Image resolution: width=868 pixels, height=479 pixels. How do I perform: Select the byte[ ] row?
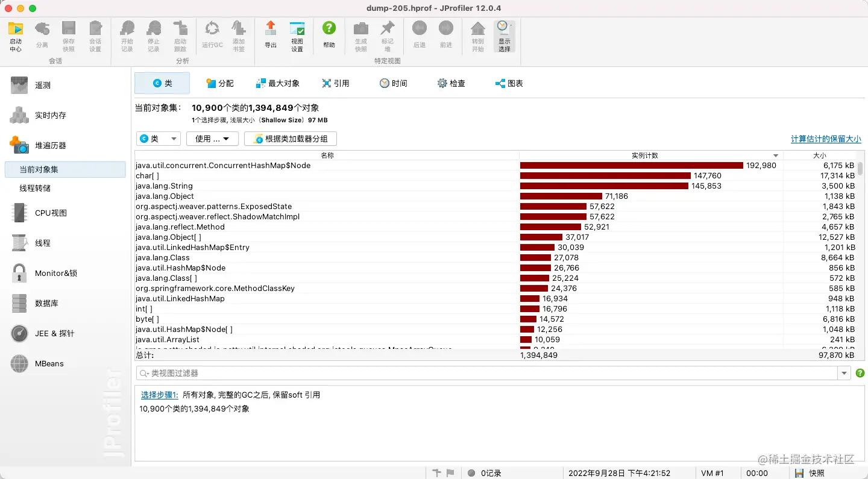point(495,319)
